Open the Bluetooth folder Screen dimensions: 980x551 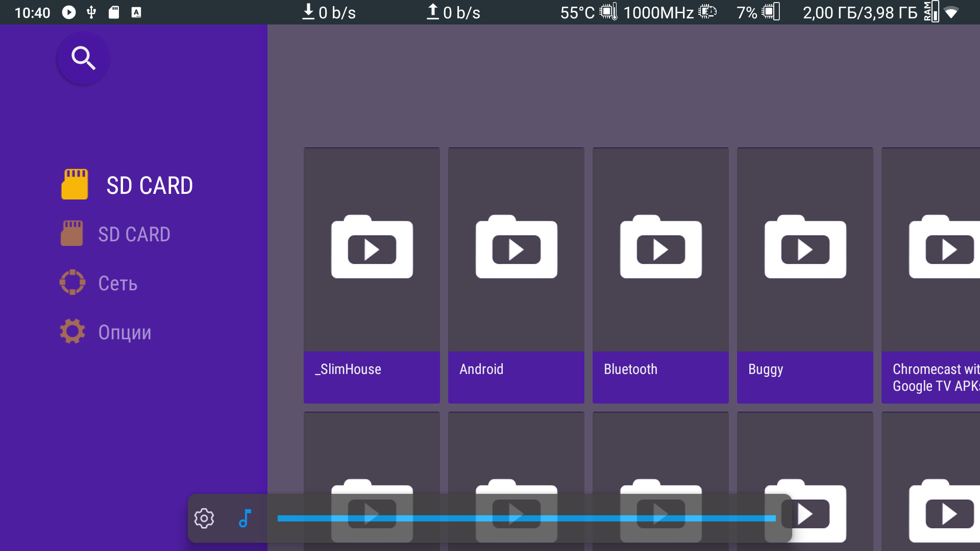(x=660, y=275)
